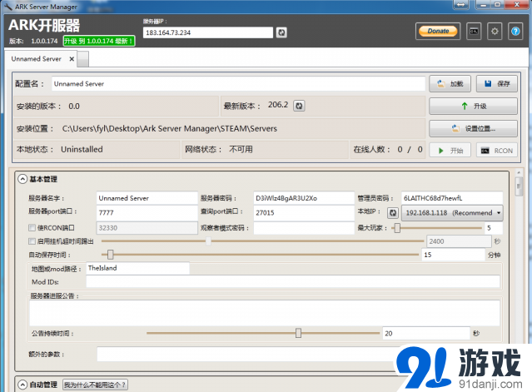The width and height of the screenshot is (532, 392).
Task: Click the 观察者模式密码 spectator password field
Action: (304, 228)
